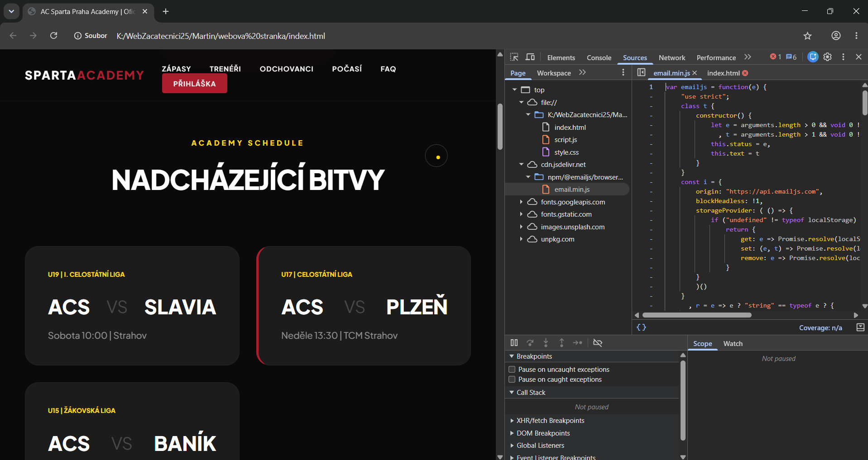Open the FAQ nav link
Image resolution: width=868 pixels, height=460 pixels.
[x=388, y=69]
